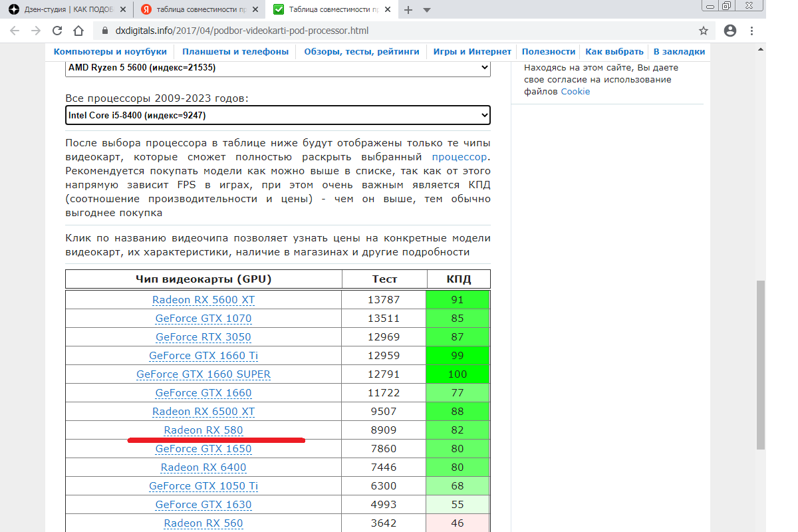Click Чип видеокарты (GPU) header
The width and height of the screenshot is (798, 532).
click(203, 279)
